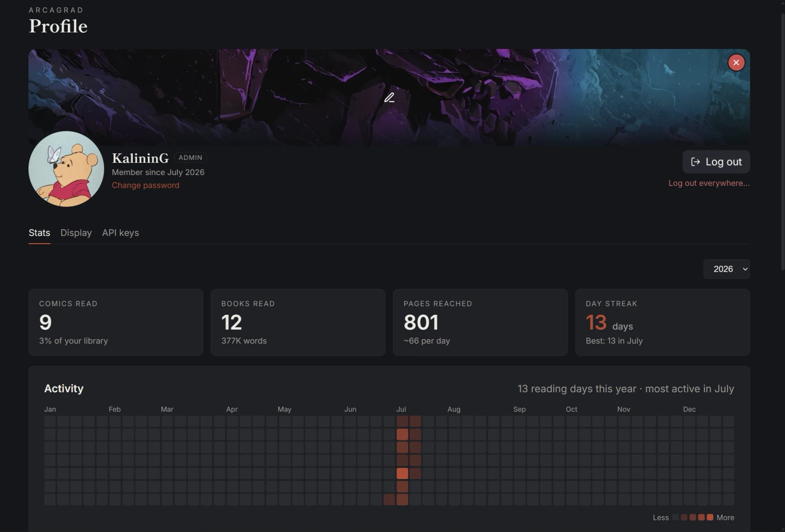Click the 13 reading days summary text

click(x=626, y=389)
